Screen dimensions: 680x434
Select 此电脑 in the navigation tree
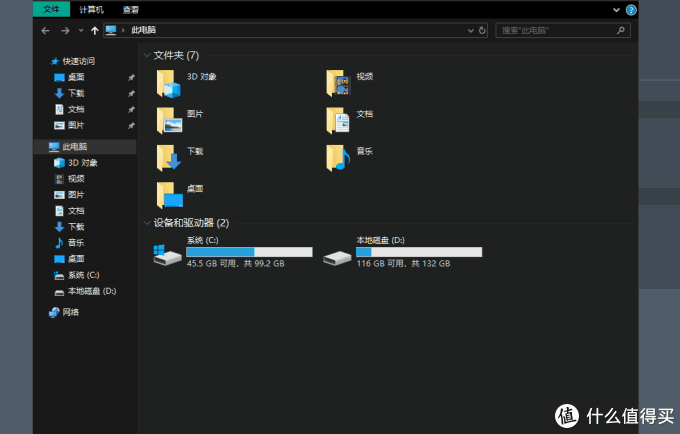[x=85, y=147]
